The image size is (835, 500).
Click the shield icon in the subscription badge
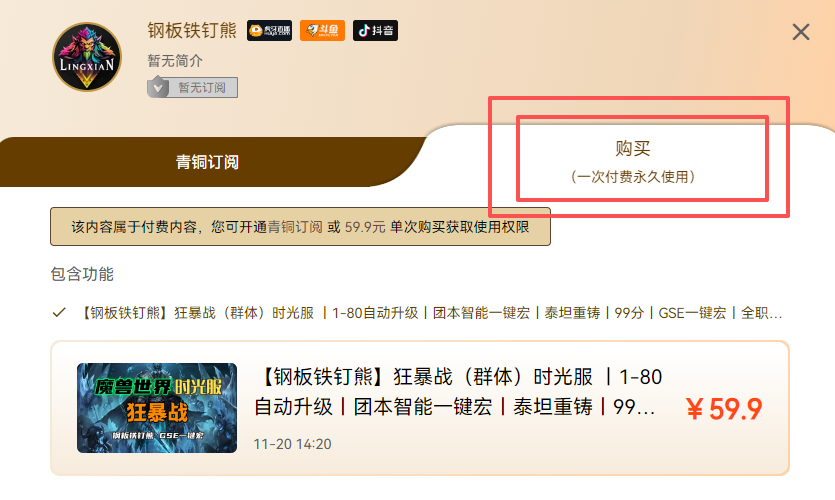[158, 87]
